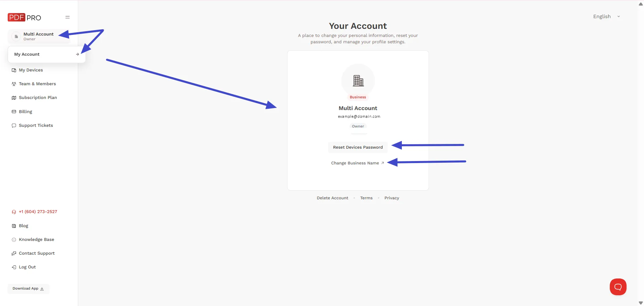Screen dimensions: 644x306
Task: Click the My Devices icon
Action: (x=14, y=70)
